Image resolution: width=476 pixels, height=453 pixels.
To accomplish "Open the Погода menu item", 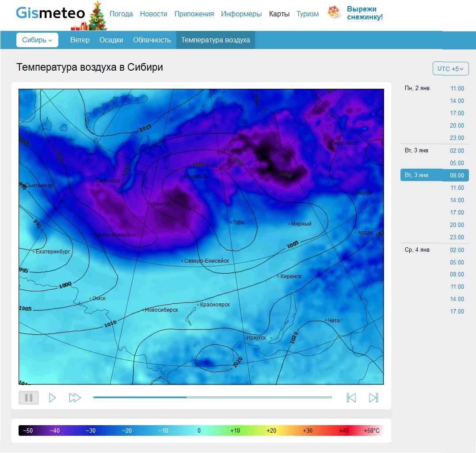I will coord(121,14).
